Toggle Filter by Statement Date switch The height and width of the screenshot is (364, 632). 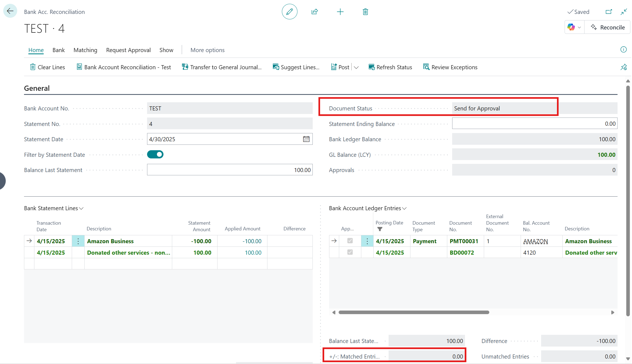pyautogui.click(x=155, y=155)
